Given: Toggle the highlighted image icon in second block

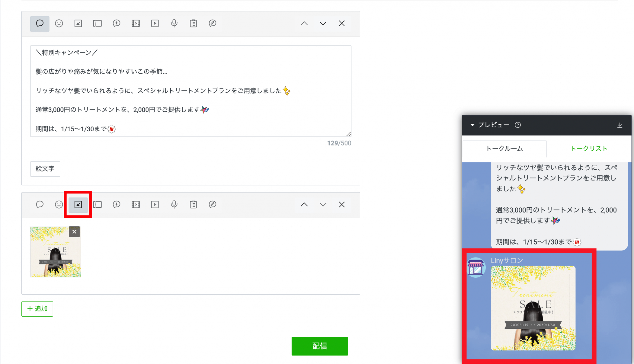Looking at the screenshot, I should [x=78, y=204].
